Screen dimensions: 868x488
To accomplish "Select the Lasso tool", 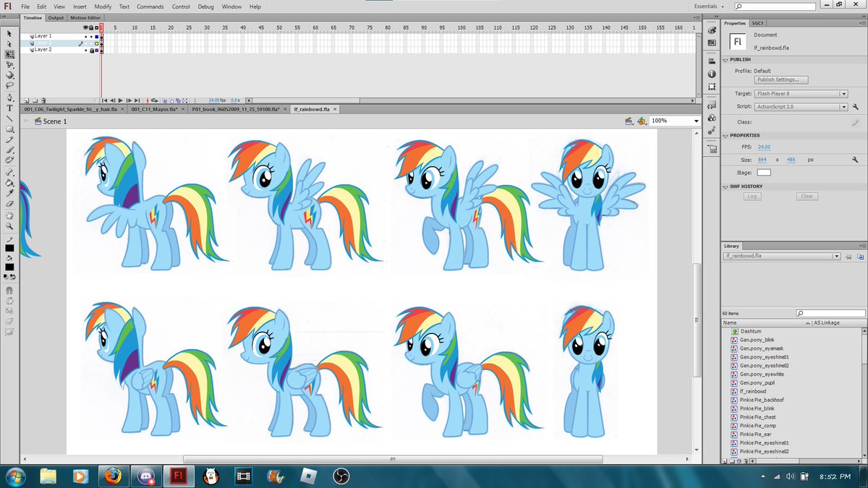I will 10,85.
